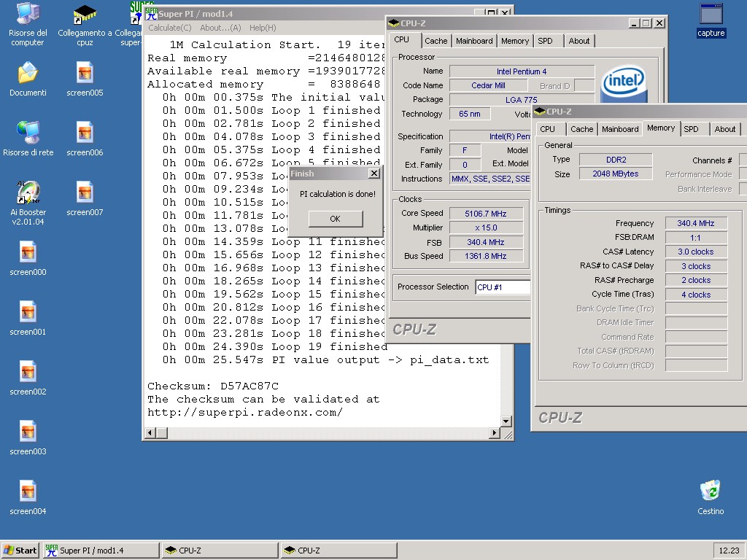Click the chip icon in rear CPU-Z title bar
Viewport: 747px width, 560px height.
tap(394, 23)
